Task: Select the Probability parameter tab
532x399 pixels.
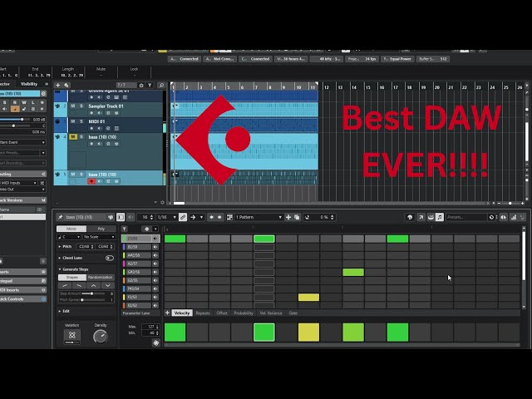Action: pyautogui.click(x=244, y=313)
